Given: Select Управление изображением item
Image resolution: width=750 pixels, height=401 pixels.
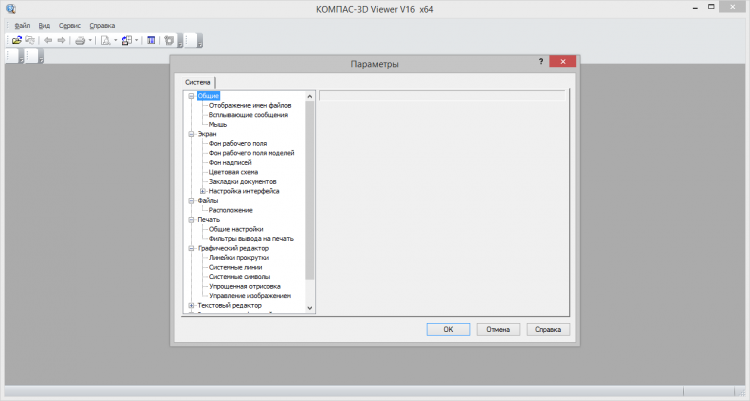Looking at the screenshot, I should pos(250,296).
